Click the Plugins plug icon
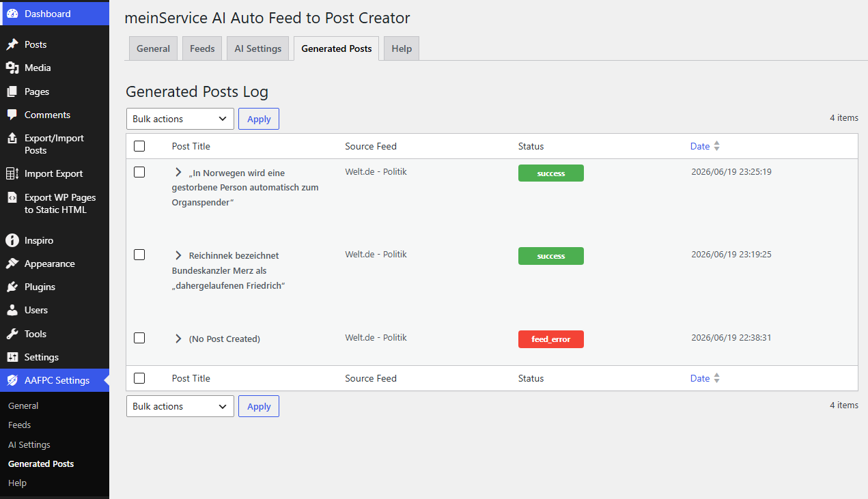 point(12,287)
